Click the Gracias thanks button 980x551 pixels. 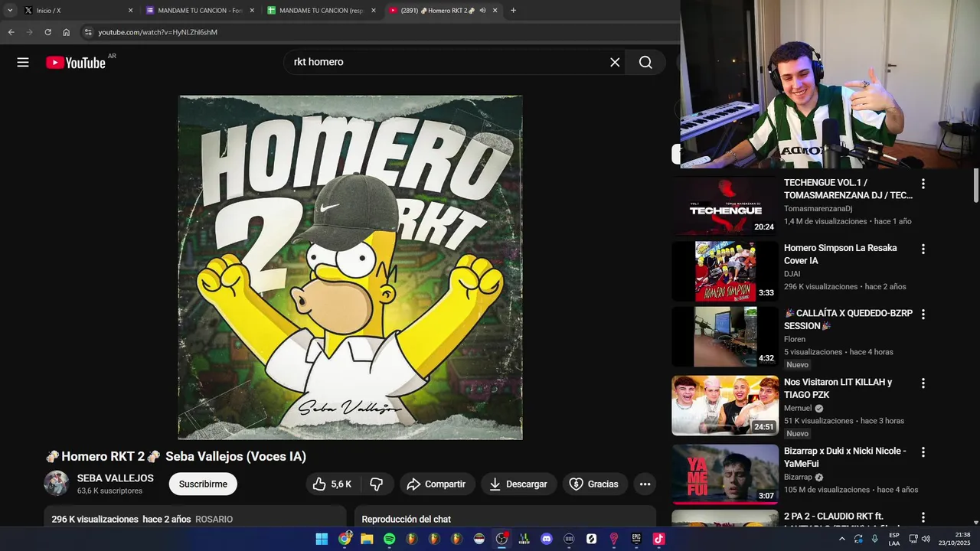click(x=595, y=484)
